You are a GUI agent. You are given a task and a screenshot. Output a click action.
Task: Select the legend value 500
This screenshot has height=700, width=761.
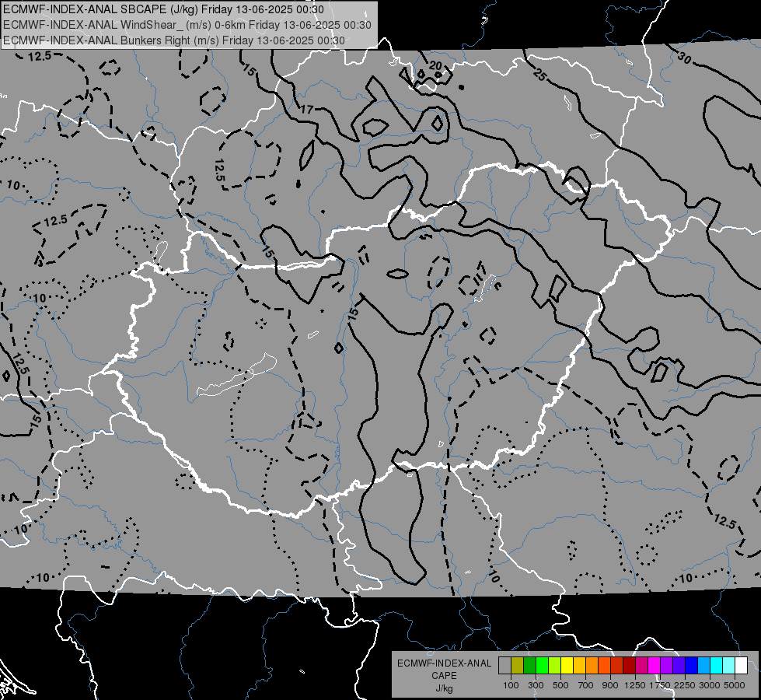[560, 685]
